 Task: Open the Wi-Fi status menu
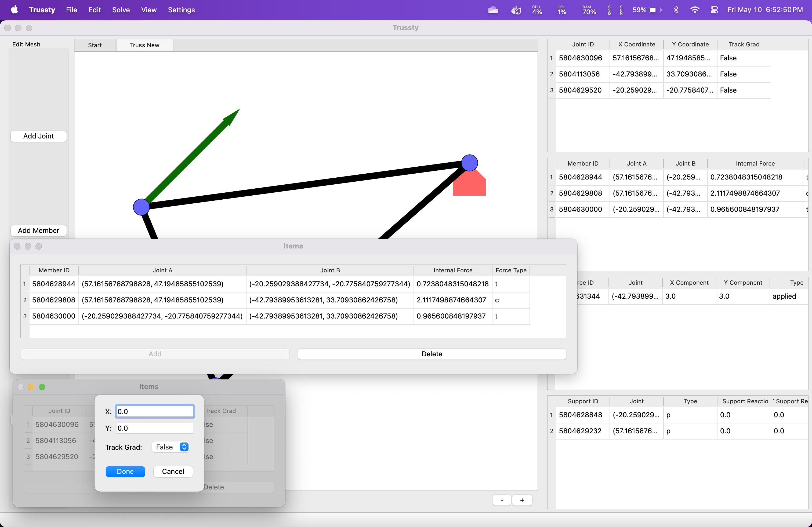tap(695, 10)
